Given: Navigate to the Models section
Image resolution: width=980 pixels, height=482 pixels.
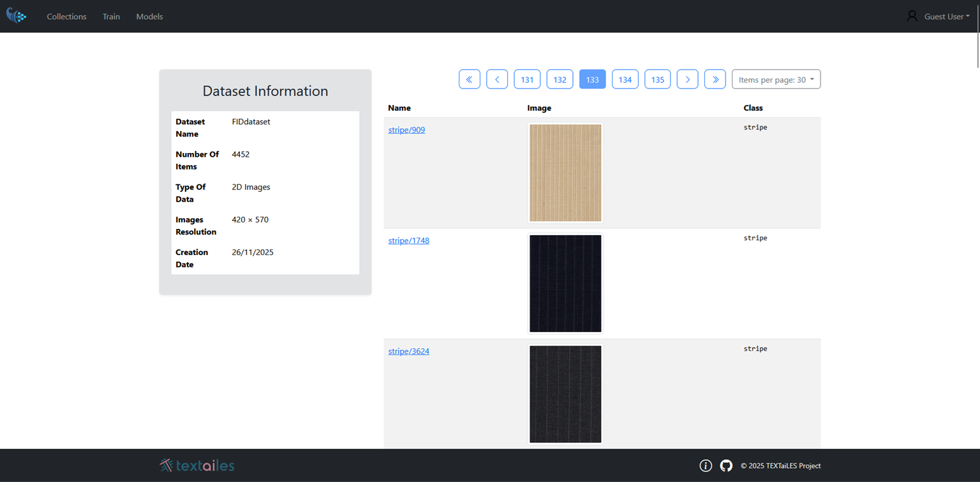Looking at the screenshot, I should tap(149, 17).
